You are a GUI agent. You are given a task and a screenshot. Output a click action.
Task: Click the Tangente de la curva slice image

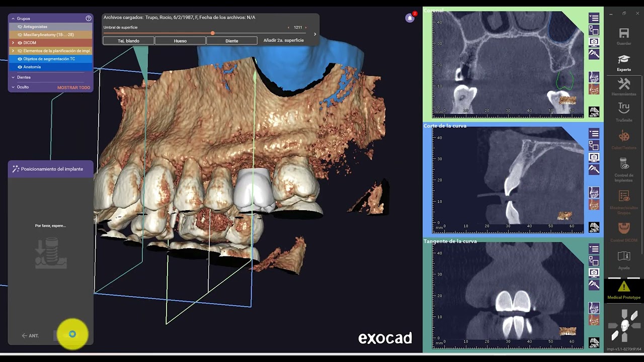tap(508, 295)
